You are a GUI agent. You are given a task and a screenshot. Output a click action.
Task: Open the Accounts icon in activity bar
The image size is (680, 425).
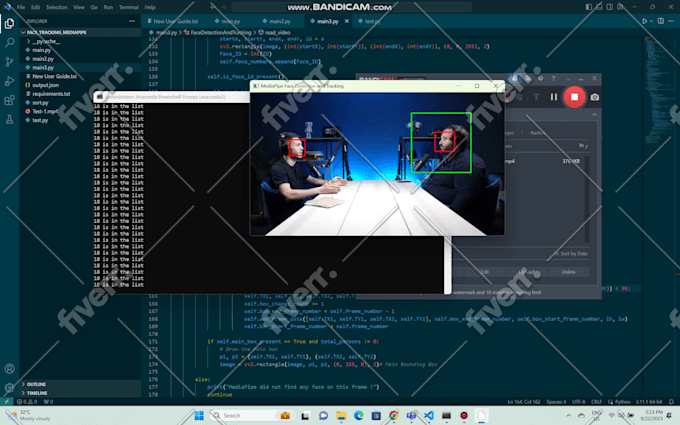pyautogui.click(x=9, y=369)
